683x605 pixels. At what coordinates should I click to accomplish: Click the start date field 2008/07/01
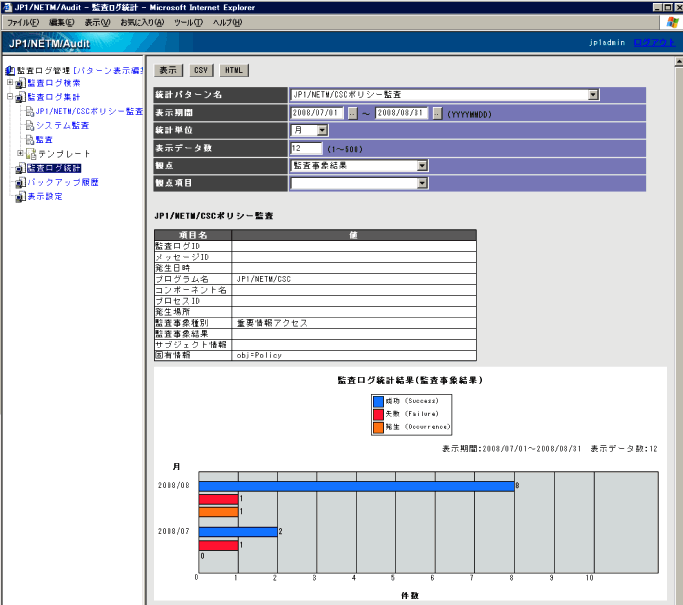point(317,113)
